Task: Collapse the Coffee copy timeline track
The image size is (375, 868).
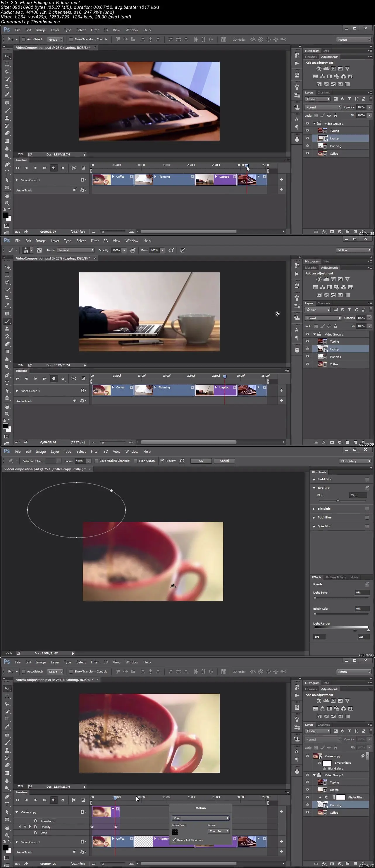Action: (17, 812)
